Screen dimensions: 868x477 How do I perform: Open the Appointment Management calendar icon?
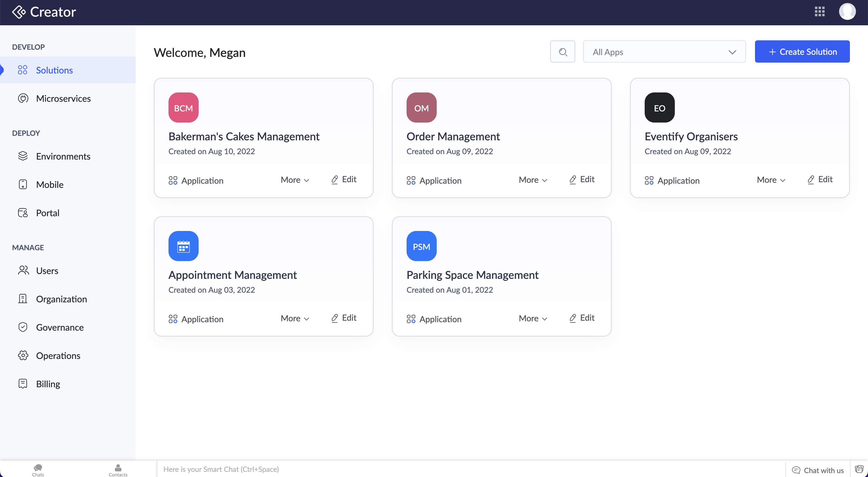coord(183,246)
